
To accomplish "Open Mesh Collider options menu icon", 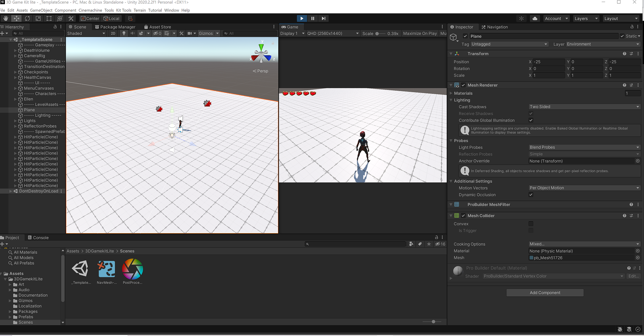I will pos(638,216).
